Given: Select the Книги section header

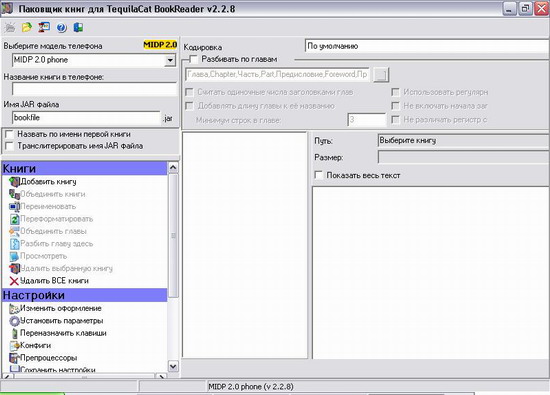Looking at the screenshot, I should point(85,168).
